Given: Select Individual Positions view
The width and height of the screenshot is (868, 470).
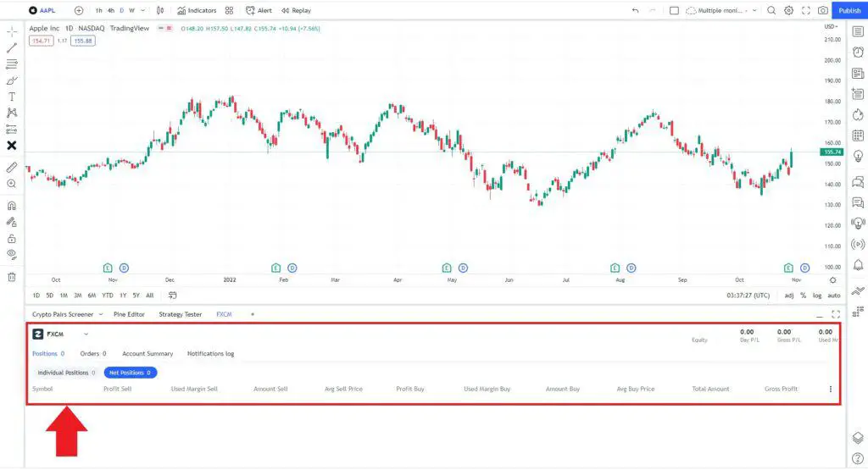Looking at the screenshot, I should click(66, 373).
